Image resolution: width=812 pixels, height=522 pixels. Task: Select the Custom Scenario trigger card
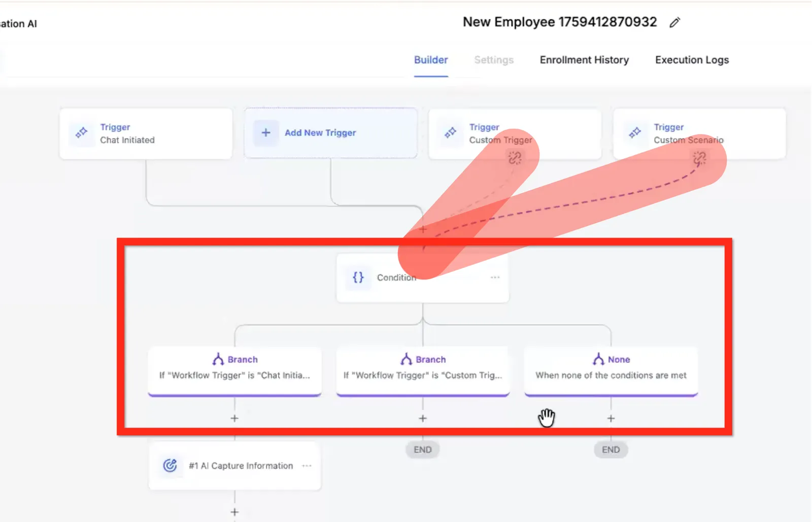[699, 133]
